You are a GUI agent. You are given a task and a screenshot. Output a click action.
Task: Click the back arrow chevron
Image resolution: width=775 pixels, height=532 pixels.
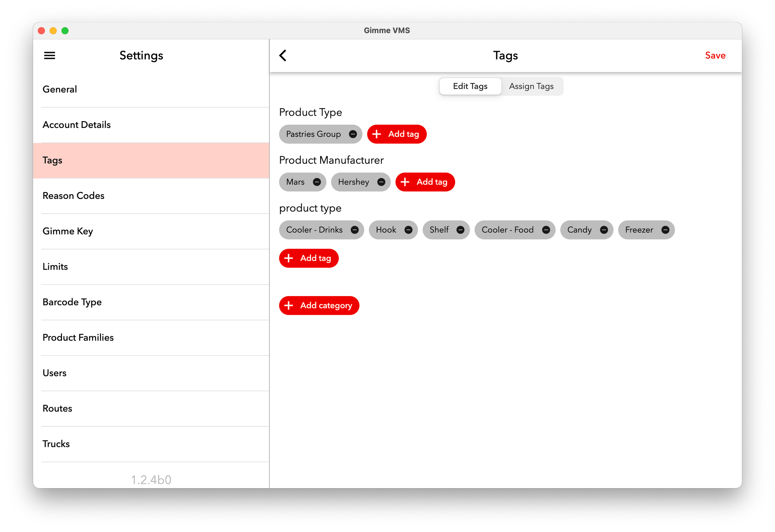click(x=283, y=55)
